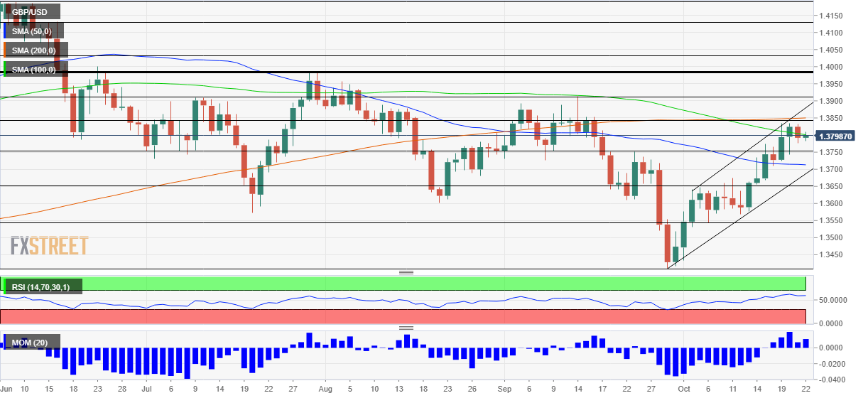Click the orange SMA 200 color marker
This screenshot has height=398, width=868.
5,50
